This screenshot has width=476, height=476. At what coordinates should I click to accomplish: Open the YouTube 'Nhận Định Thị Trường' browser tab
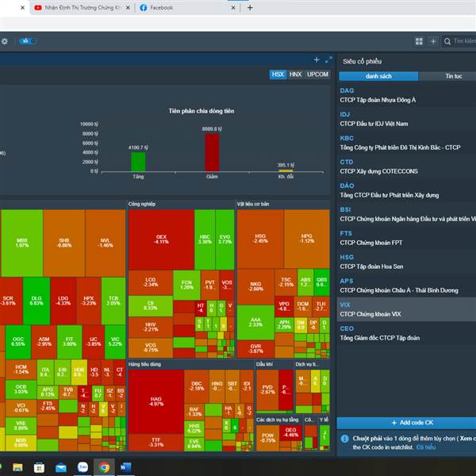tap(82, 8)
